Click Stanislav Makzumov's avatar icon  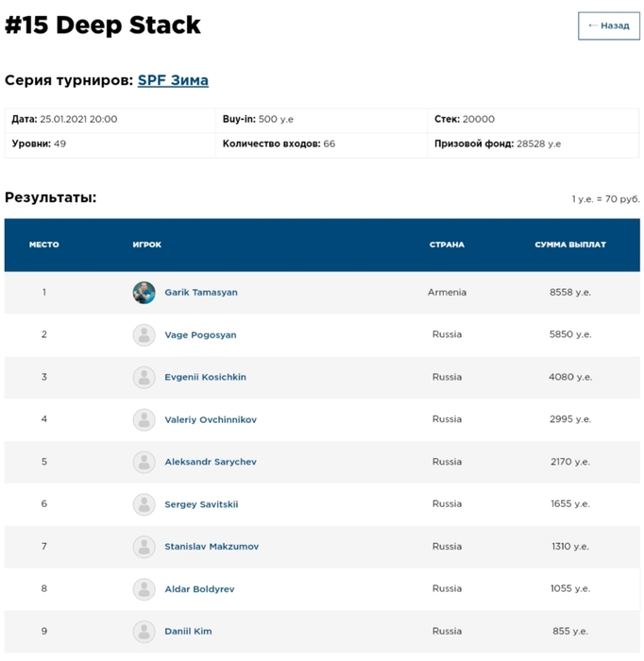[144, 547]
